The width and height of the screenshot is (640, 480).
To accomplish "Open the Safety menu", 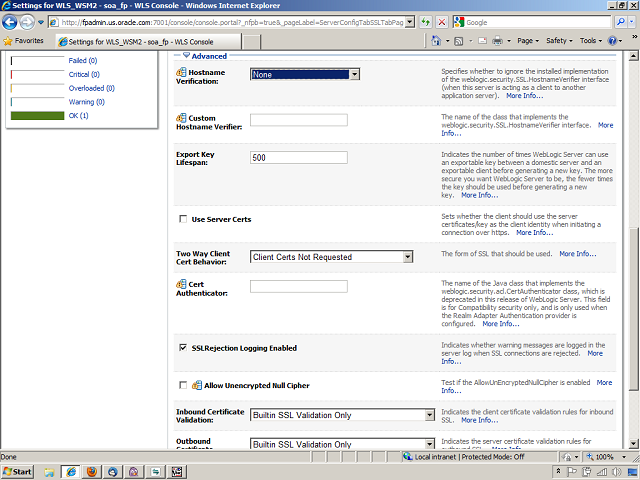I will [x=559, y=41].
